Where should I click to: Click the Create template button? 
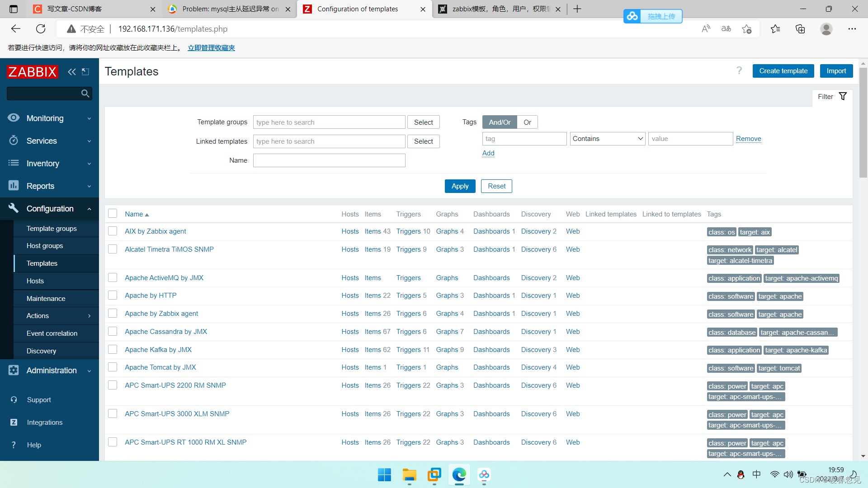(x=783, y=71)
